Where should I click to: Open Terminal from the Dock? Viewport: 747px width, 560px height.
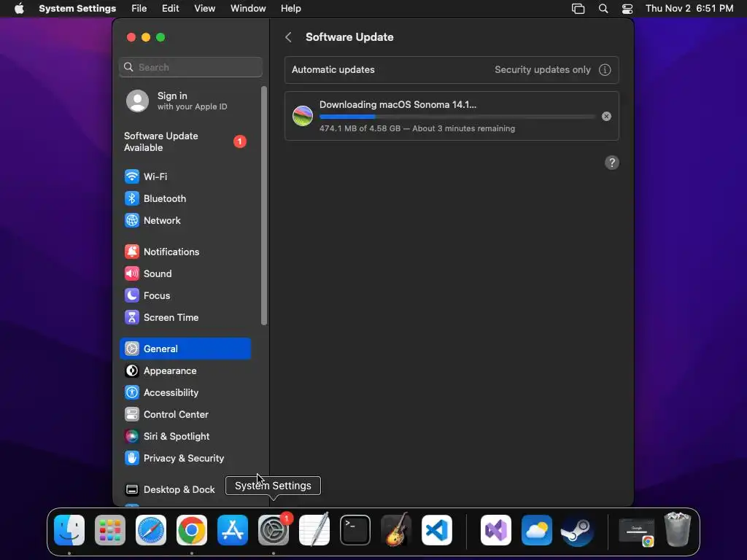355,530
